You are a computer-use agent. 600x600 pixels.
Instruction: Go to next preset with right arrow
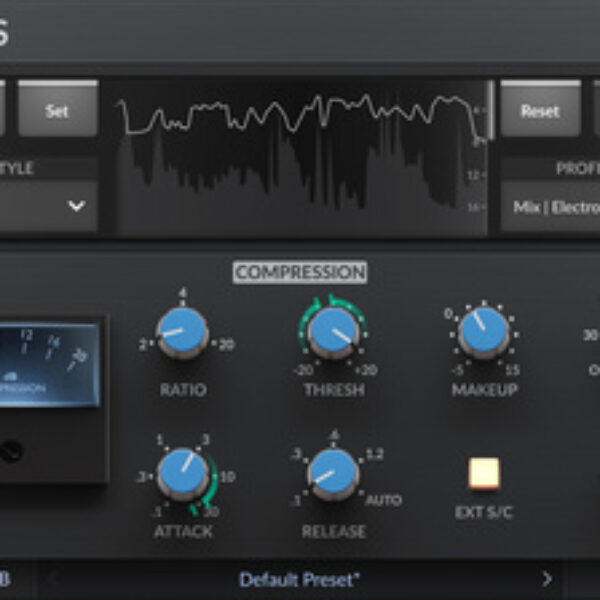click(547, 579)
